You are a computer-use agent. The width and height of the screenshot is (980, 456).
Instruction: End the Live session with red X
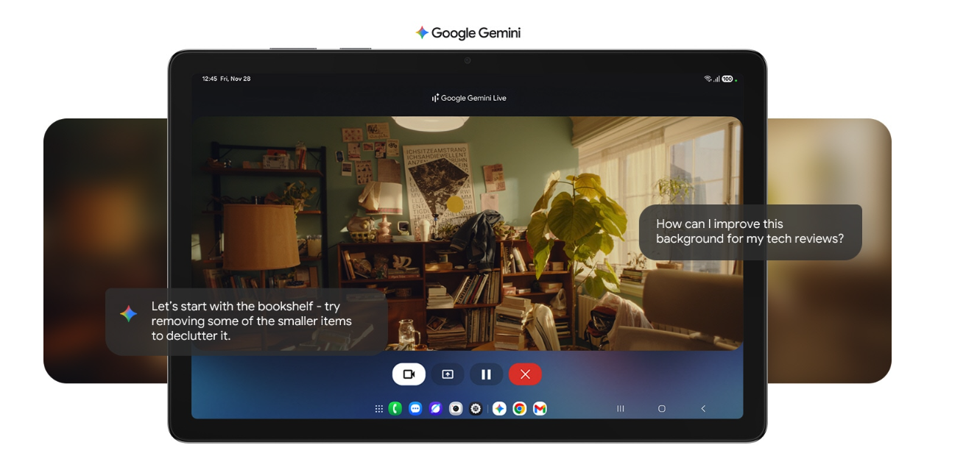525,374
